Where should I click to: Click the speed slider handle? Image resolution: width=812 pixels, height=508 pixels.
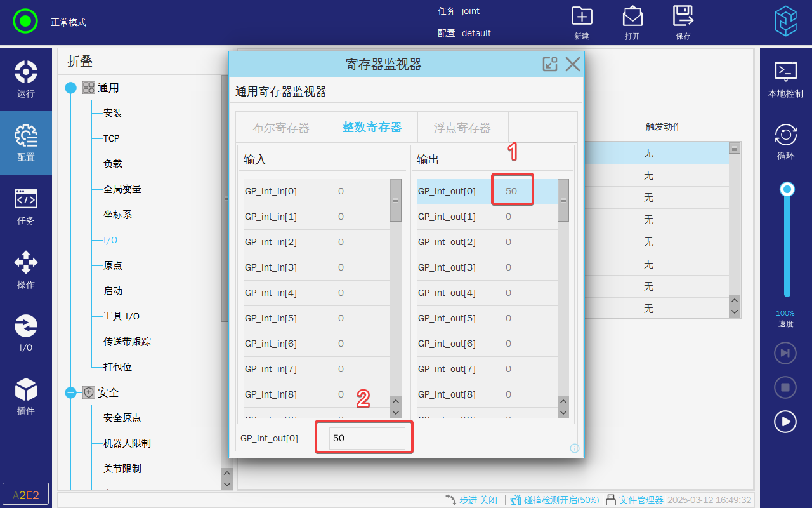pos(787,189)
